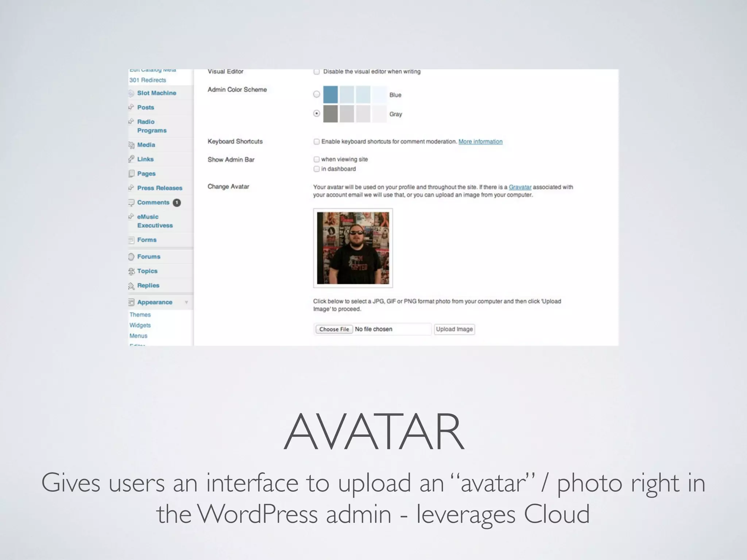
Task: Select the Gray admin color scheme radio
Action: pos(317,113)
